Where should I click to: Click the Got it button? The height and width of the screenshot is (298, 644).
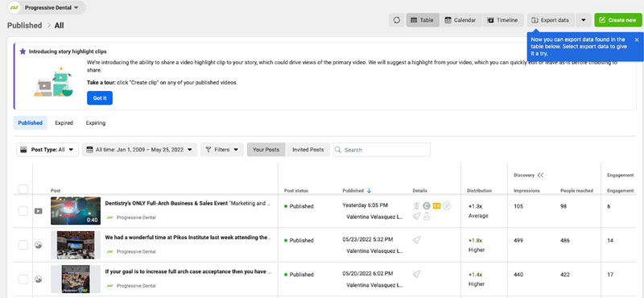100,97
